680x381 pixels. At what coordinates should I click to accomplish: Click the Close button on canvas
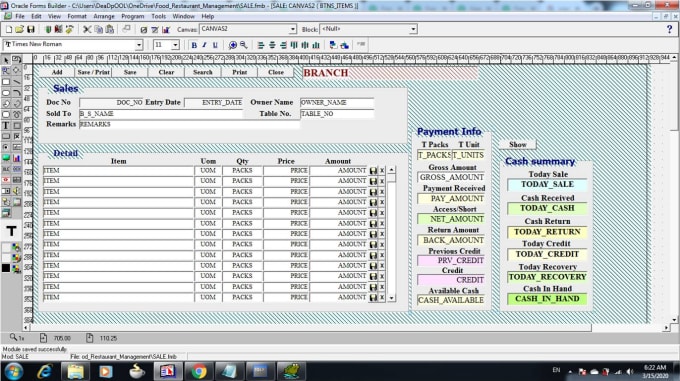(276, 72)
